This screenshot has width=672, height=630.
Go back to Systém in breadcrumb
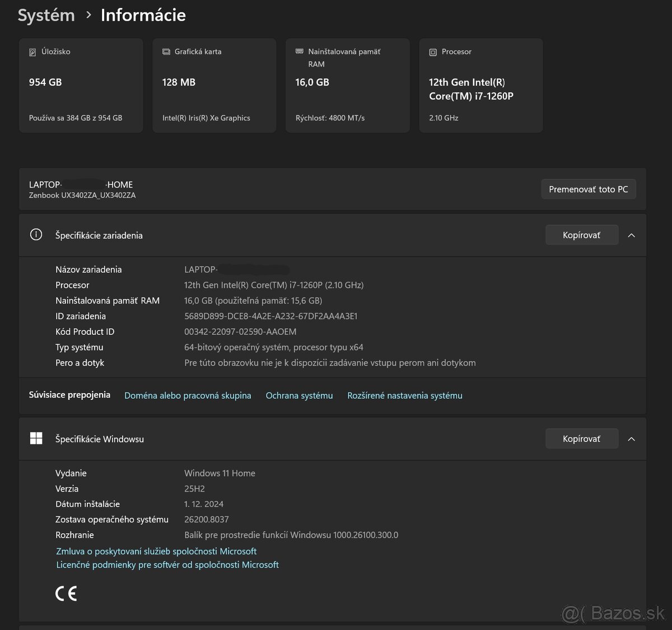click(46, 15)
